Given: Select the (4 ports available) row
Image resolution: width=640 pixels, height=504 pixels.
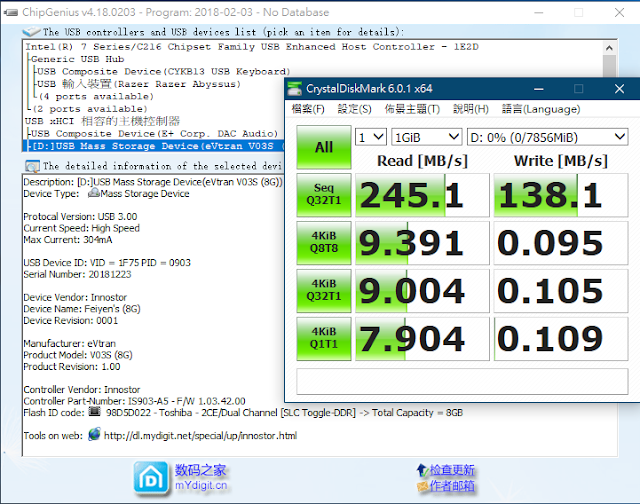Looking at the screenshot, I should point(96,97).
